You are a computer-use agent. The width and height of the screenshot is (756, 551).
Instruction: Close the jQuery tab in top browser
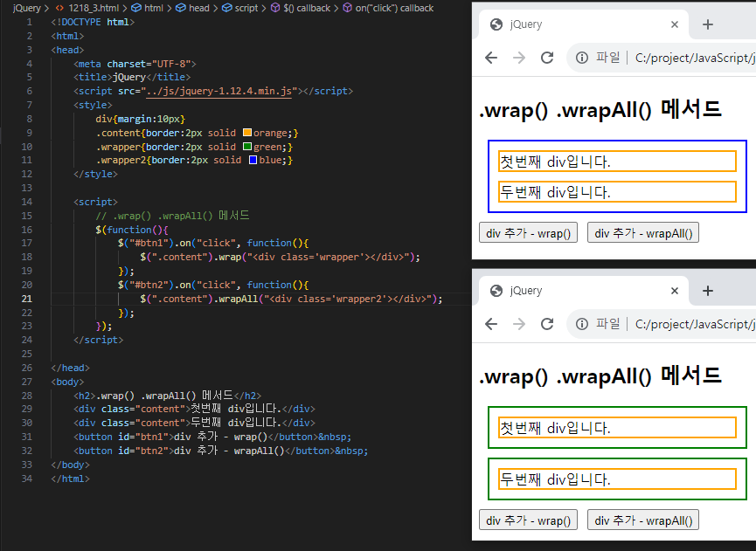[x=675, y=24]
